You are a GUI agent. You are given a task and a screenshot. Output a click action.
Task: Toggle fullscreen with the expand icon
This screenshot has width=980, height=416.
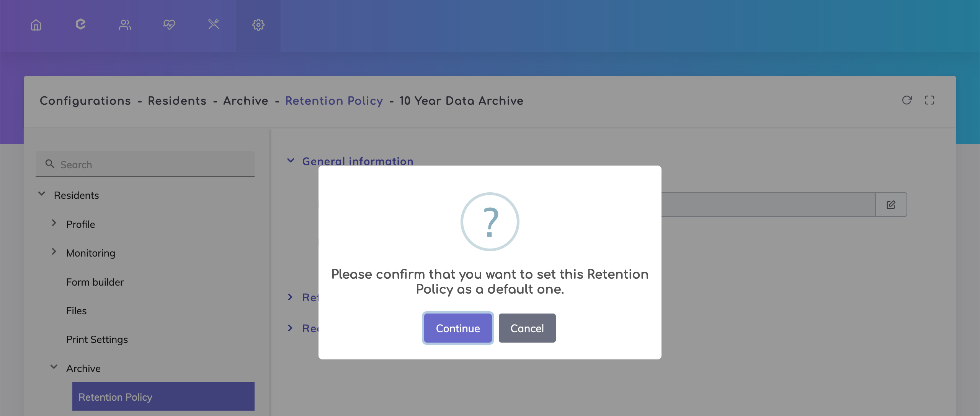[x=929, y=100]
